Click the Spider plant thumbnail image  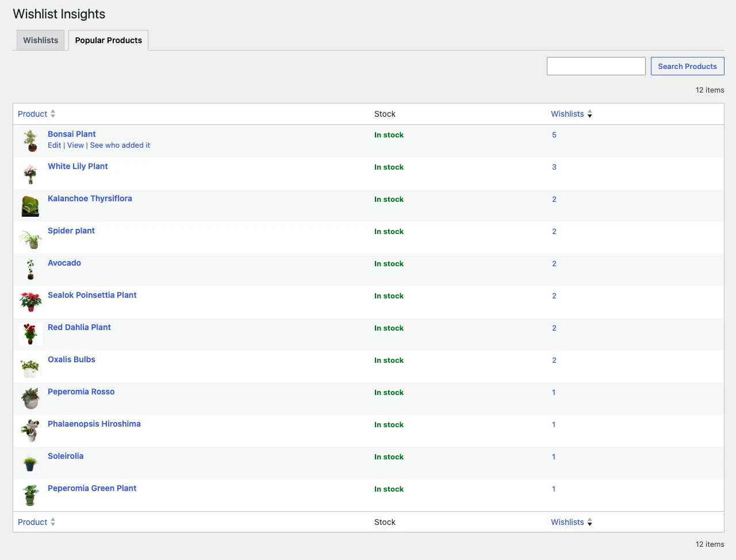tap(30, 237)
